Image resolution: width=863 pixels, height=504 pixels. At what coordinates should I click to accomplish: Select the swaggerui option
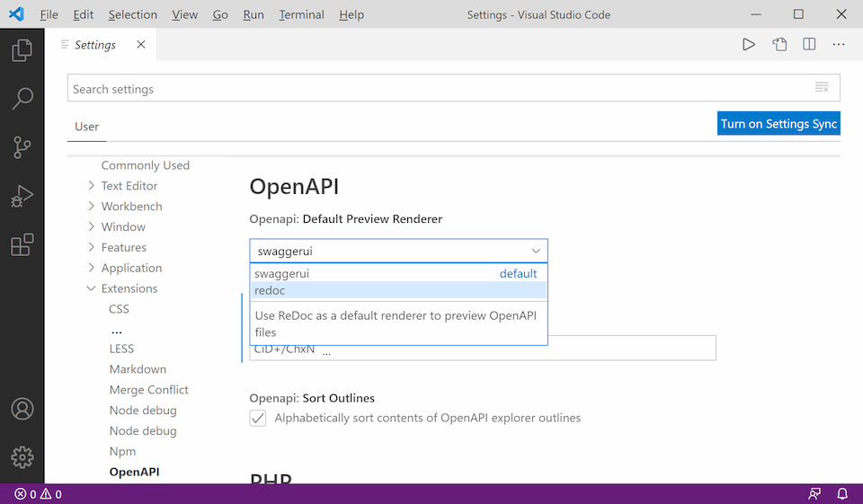tap(398, 273)
